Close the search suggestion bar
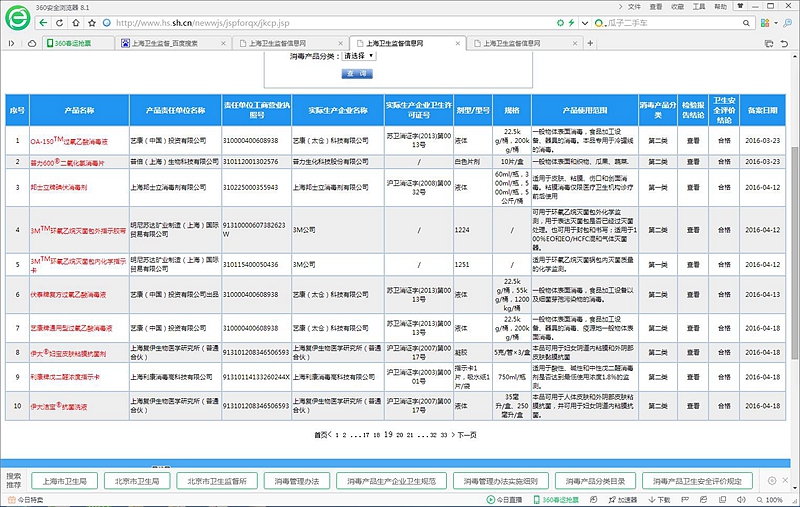 [x=785, y=480]
